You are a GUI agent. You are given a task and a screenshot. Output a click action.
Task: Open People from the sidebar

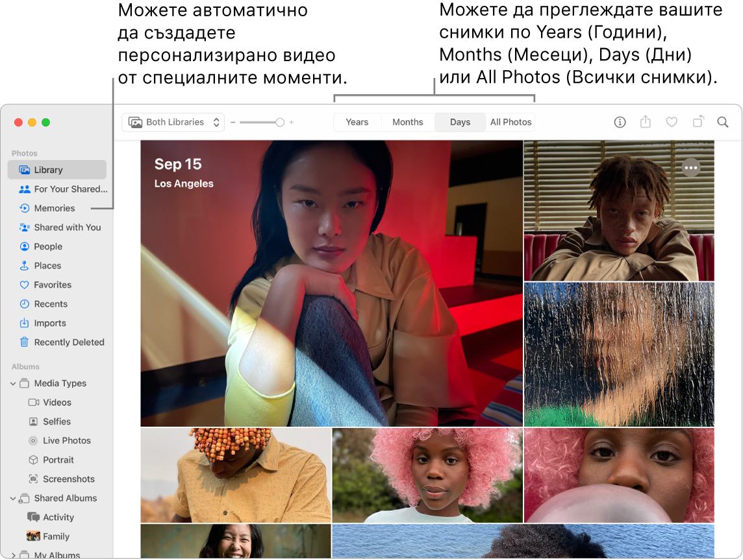[48, 246]
